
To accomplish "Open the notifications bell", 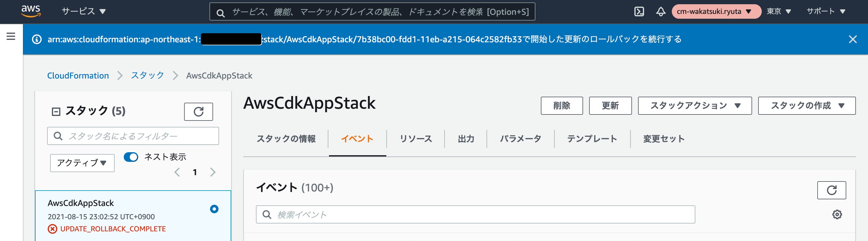I will click(660, 11).
